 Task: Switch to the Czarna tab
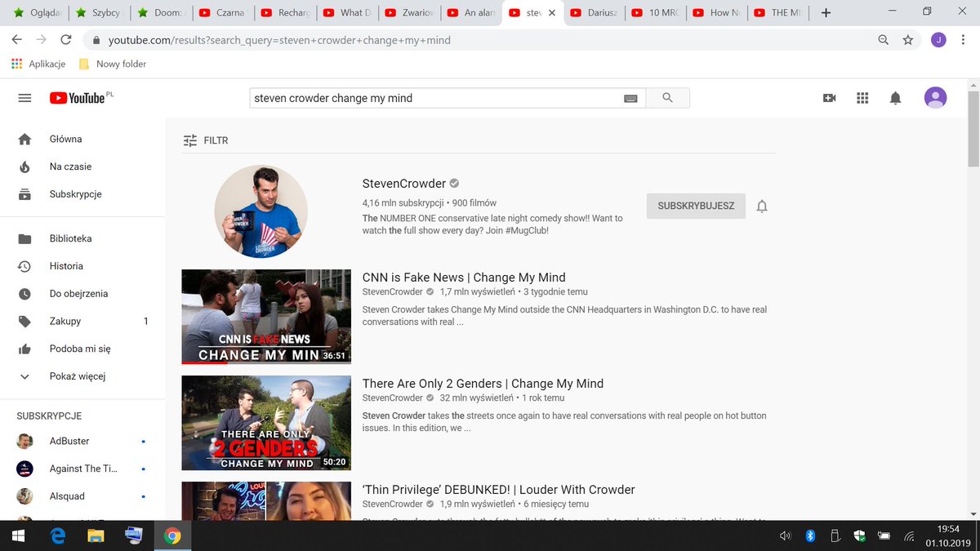click(223, 12)
